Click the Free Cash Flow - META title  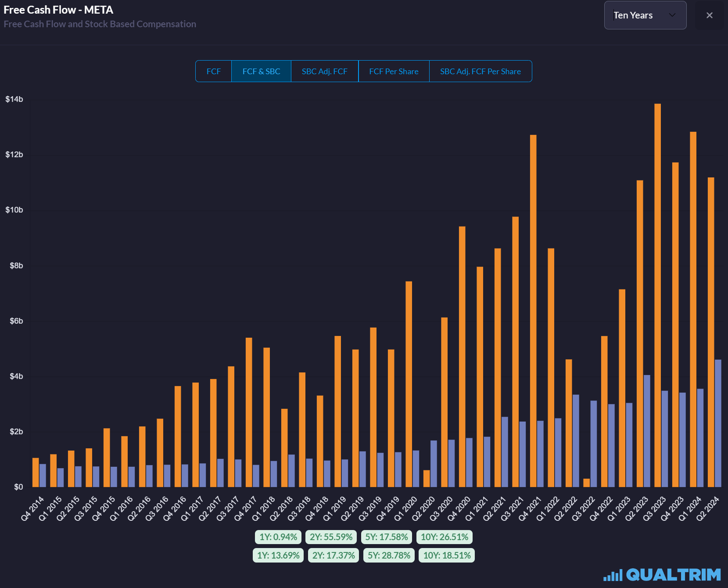click(x=58, y=10)
